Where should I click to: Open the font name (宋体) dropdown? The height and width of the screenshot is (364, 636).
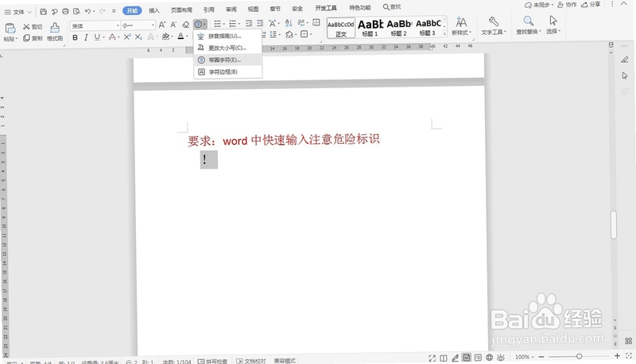click(118, 25)
